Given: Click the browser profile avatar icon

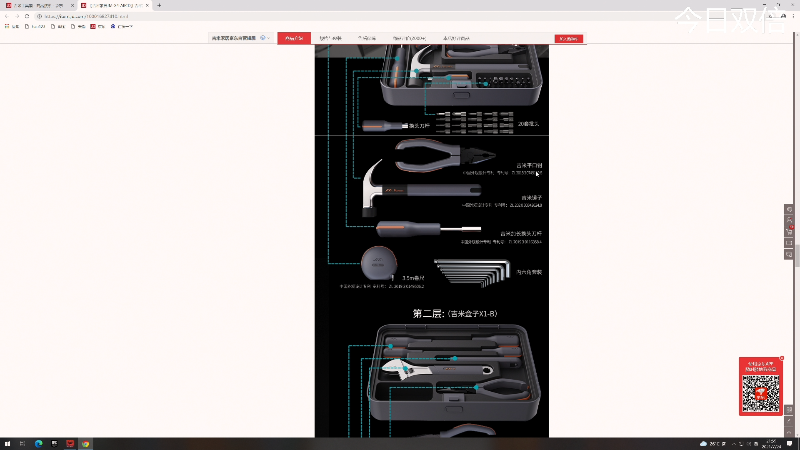Looking at the screenshot, I should tap(784, 16).
